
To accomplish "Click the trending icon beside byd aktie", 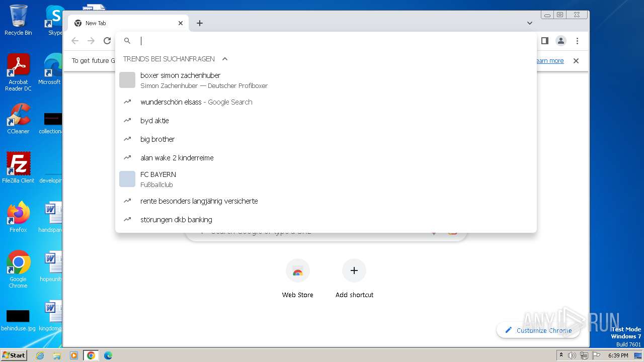I will [127, 121].
